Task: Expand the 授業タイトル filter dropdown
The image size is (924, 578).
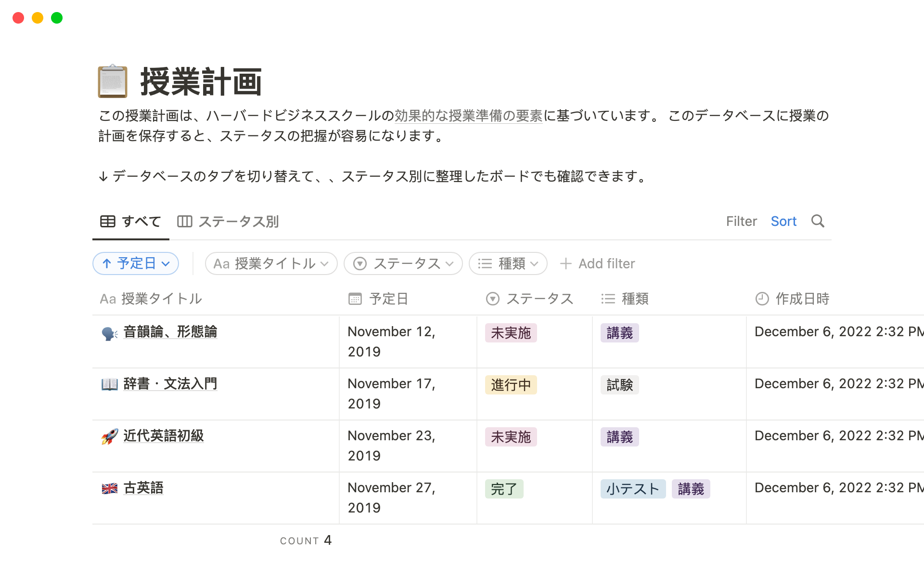Action: [x=271, y=263]
